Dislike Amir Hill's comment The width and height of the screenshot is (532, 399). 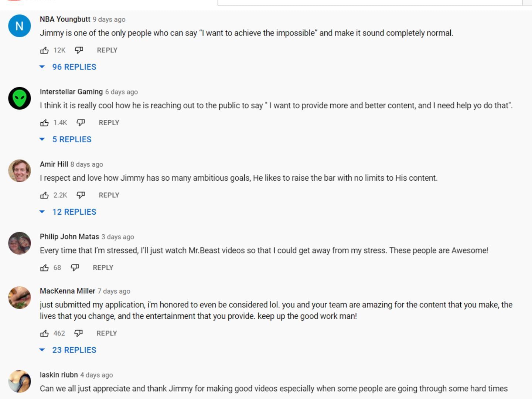click(x=81, y=195)
